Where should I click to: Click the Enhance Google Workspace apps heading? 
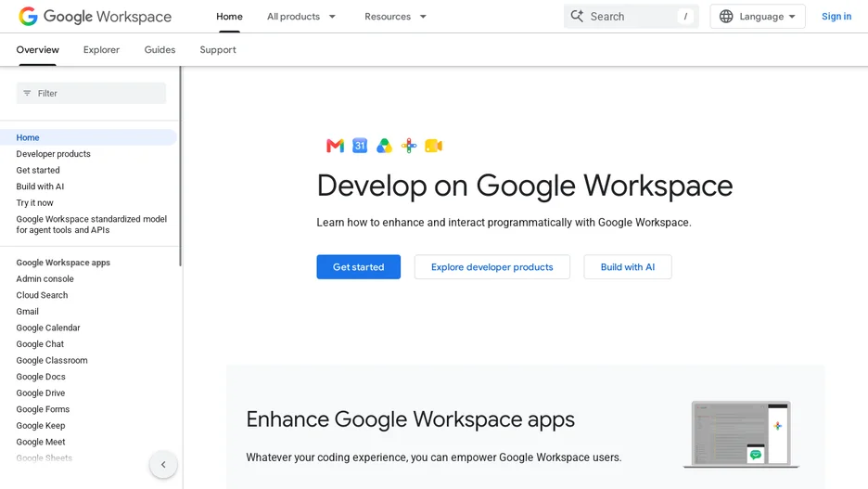tap(410, 419)
